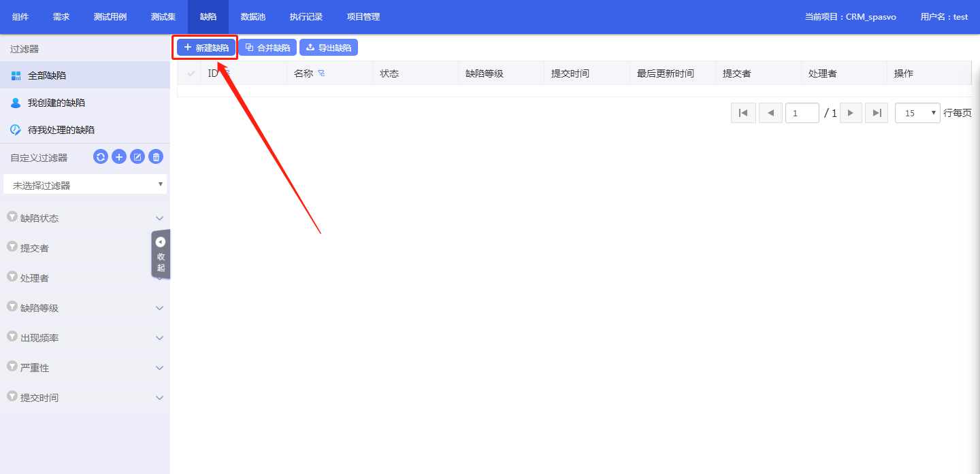This screenshot has width=980, height=474.
Task: Collapse sidebar with the 收起 handle
Action: click(161, 254)
